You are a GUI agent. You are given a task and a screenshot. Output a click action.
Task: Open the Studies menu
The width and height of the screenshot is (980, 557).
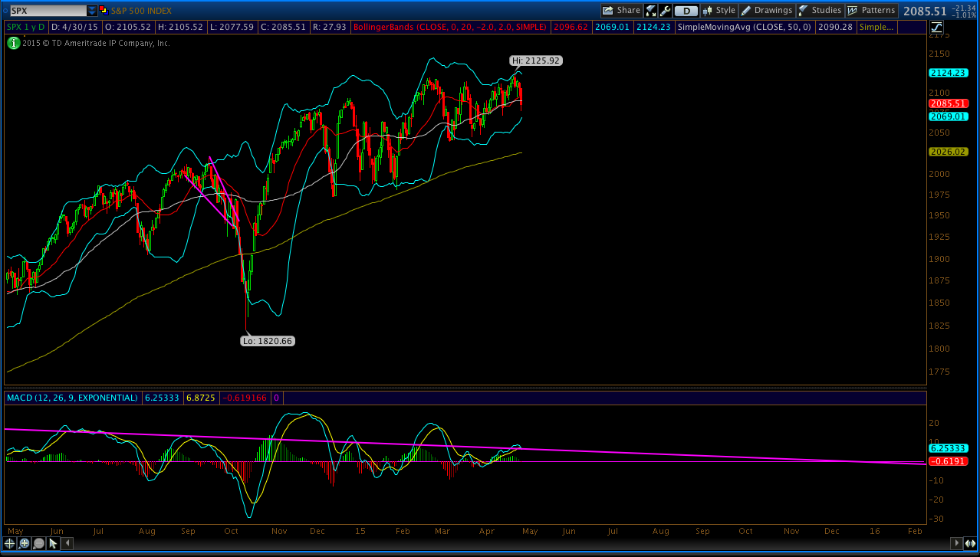(x=820, y=11)
